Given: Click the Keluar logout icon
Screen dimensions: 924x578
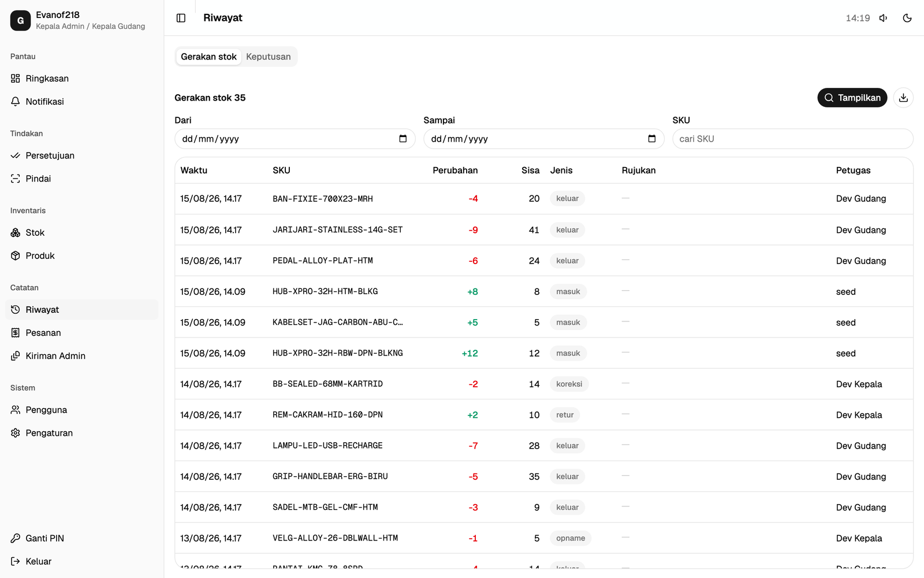Looking at the screenshot, I should [16, 561].
